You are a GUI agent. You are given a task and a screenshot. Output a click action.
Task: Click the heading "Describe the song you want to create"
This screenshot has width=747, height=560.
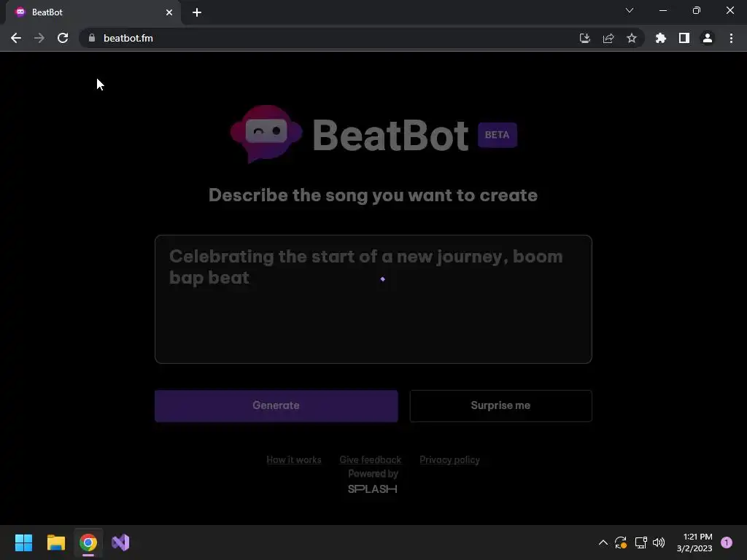point(373,195)
